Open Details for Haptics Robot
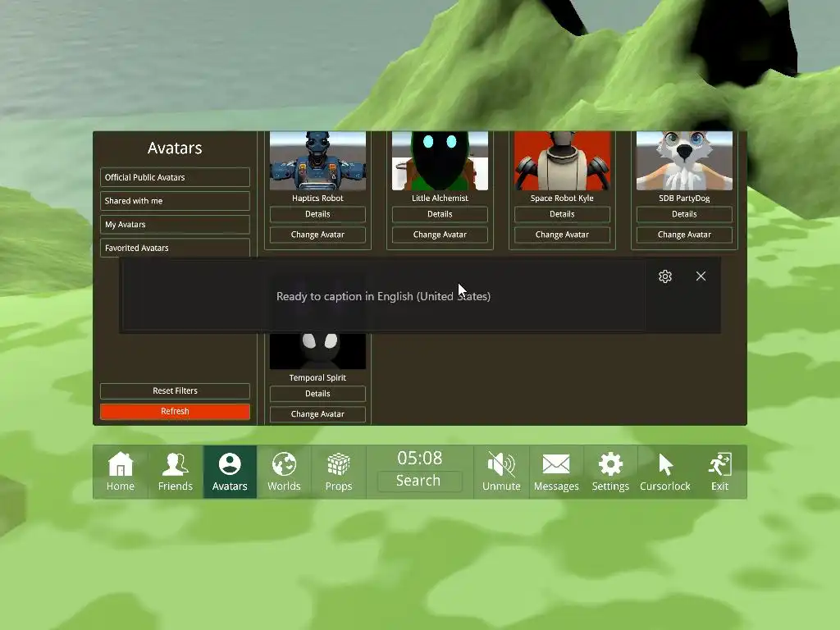 [x=317, y=214]
